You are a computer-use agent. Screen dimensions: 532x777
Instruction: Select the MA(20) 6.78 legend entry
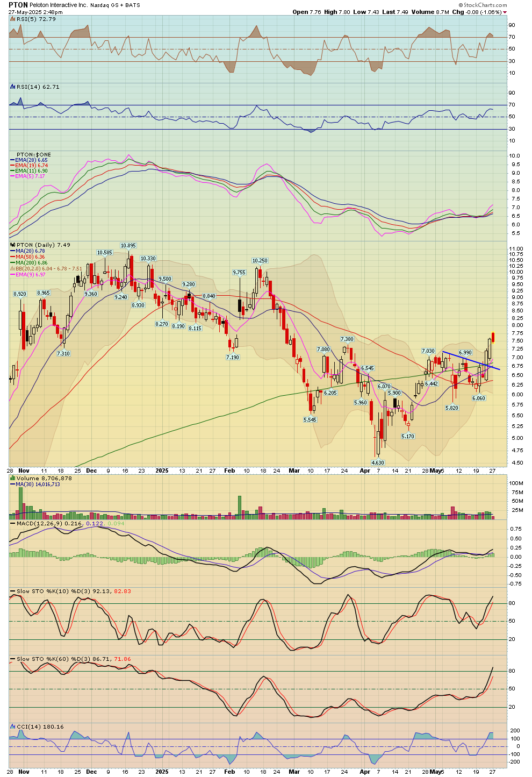tap(27, 251)
